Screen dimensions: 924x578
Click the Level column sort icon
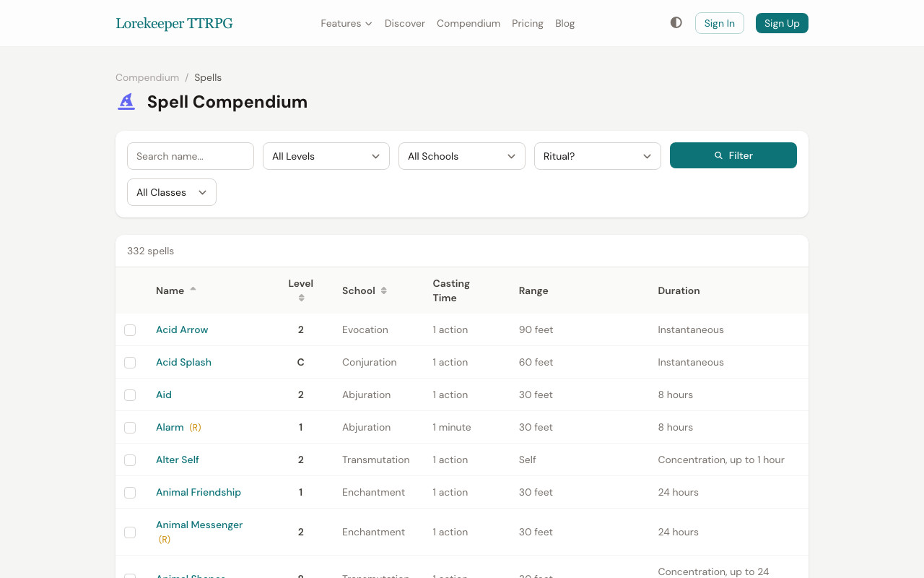(301, 296)
